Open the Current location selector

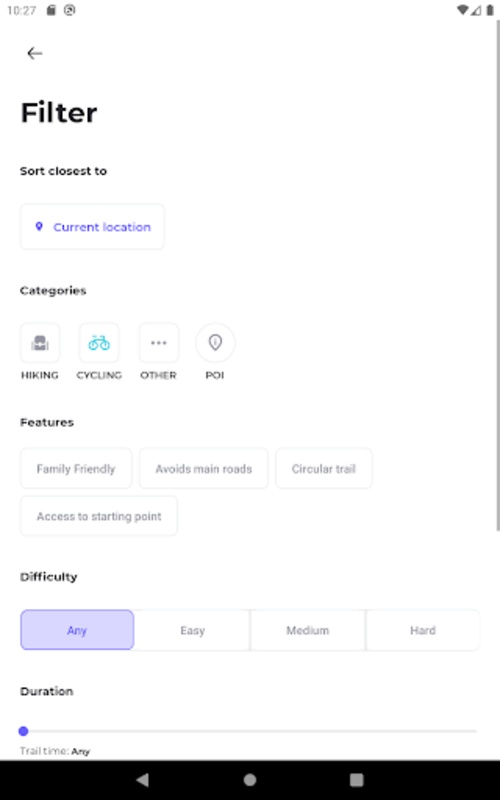(92, 227)
